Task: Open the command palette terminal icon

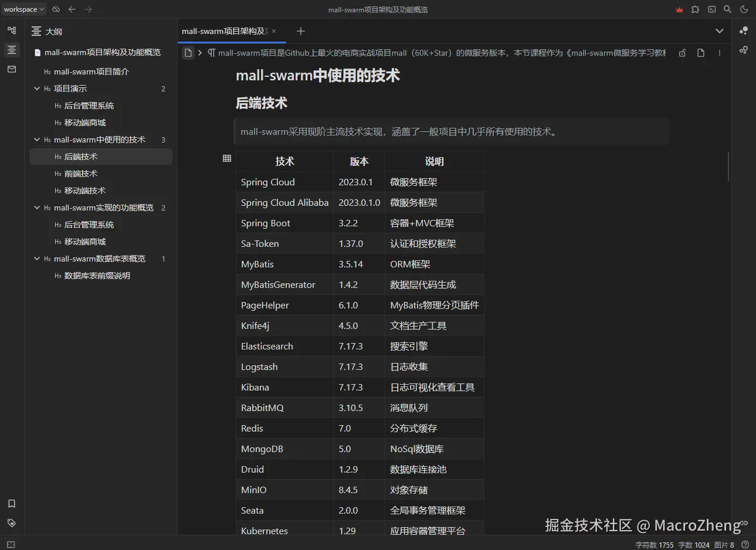Action: [x=711, y=9]
